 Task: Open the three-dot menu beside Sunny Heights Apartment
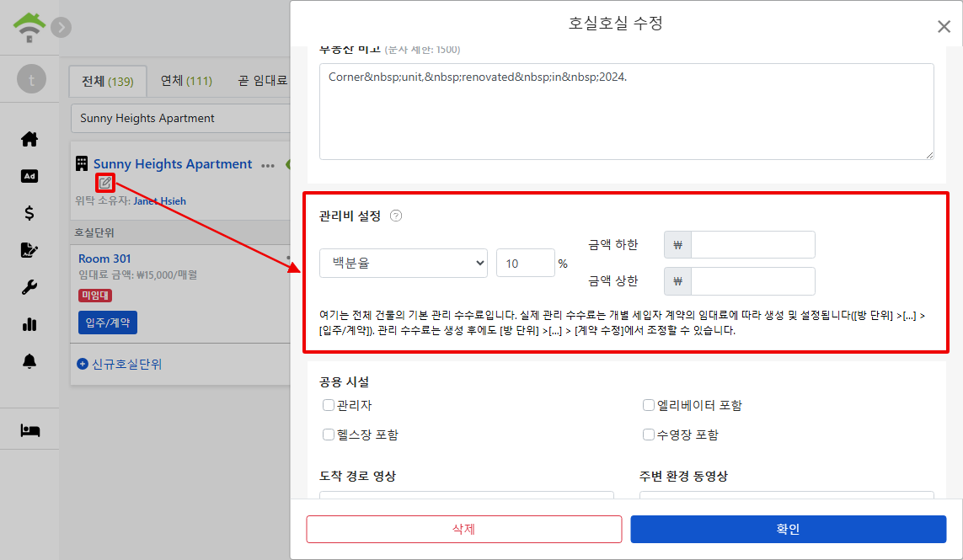[268, 166]
